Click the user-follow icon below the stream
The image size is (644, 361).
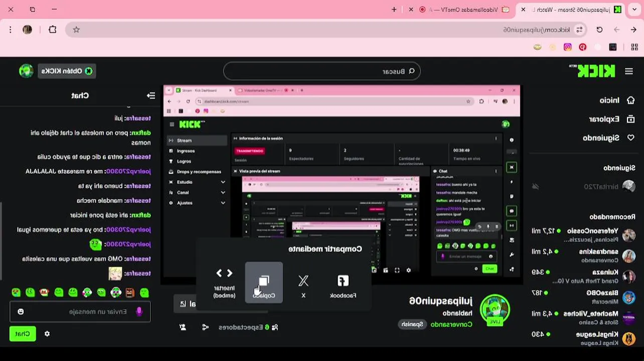tap(183, 327)
